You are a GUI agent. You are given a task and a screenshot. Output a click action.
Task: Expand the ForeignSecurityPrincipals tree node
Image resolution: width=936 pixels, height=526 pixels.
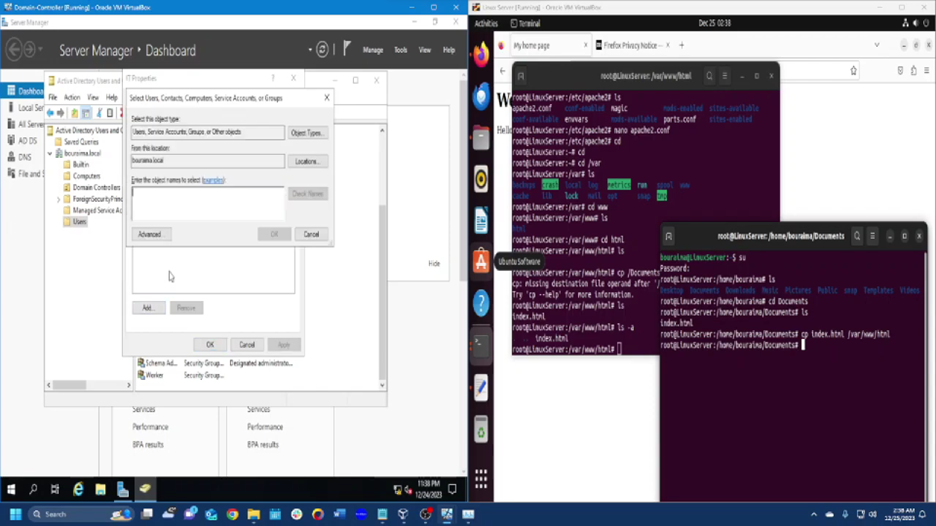pyautogui.click(x=59, y=199)
